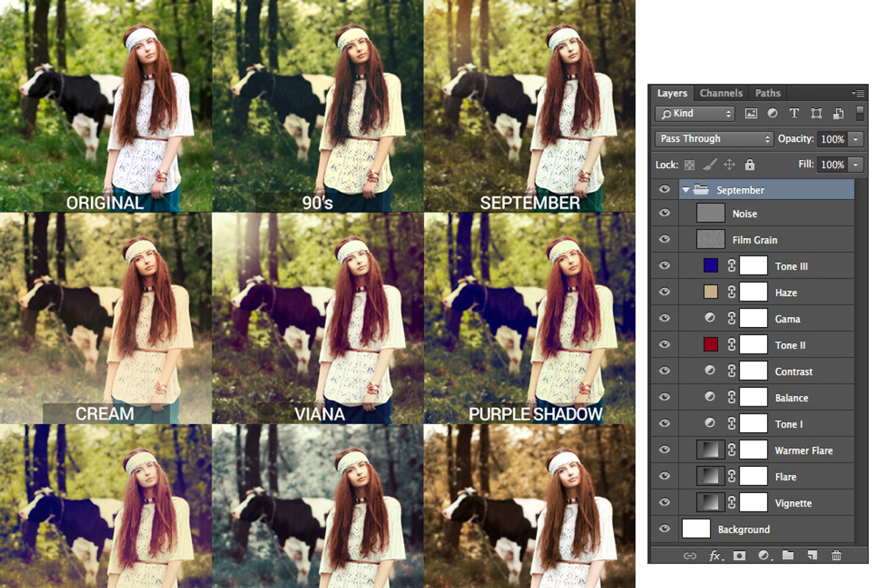Click the September group folder icon

tap(701, 190)
